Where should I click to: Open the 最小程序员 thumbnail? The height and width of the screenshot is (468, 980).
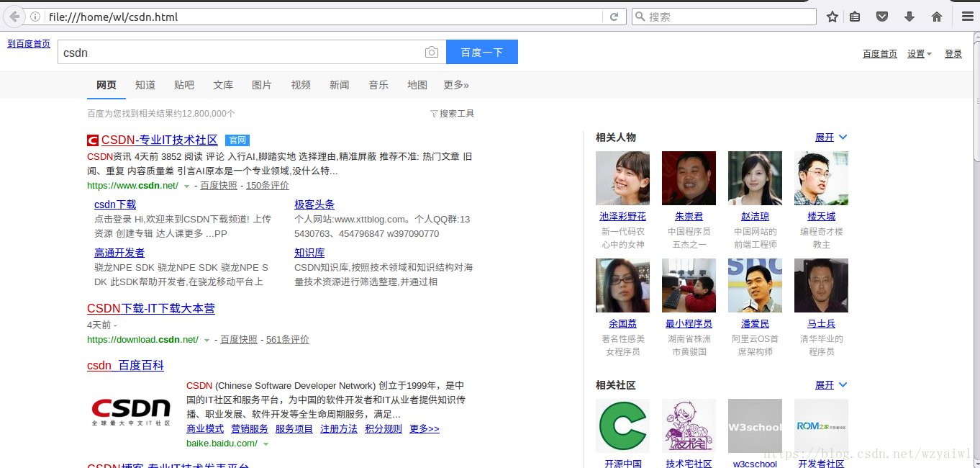pyautogui.click(x=689, y=285)
